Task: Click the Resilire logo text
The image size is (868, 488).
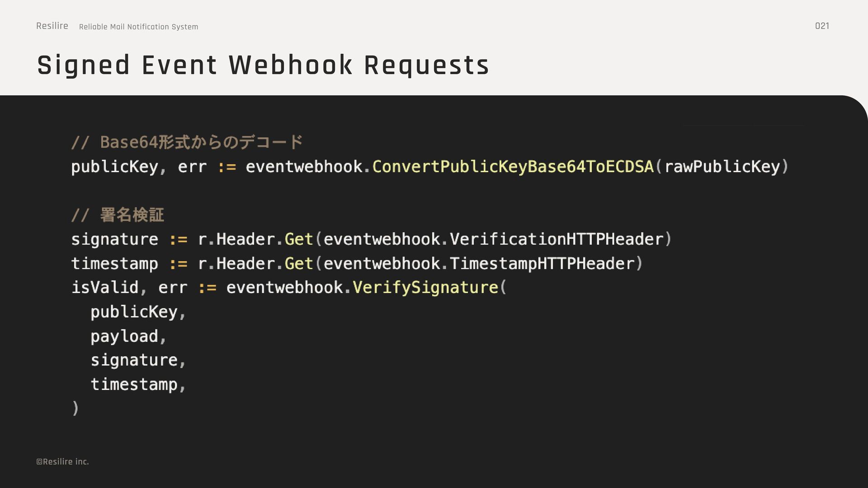Action: (52, 26)
